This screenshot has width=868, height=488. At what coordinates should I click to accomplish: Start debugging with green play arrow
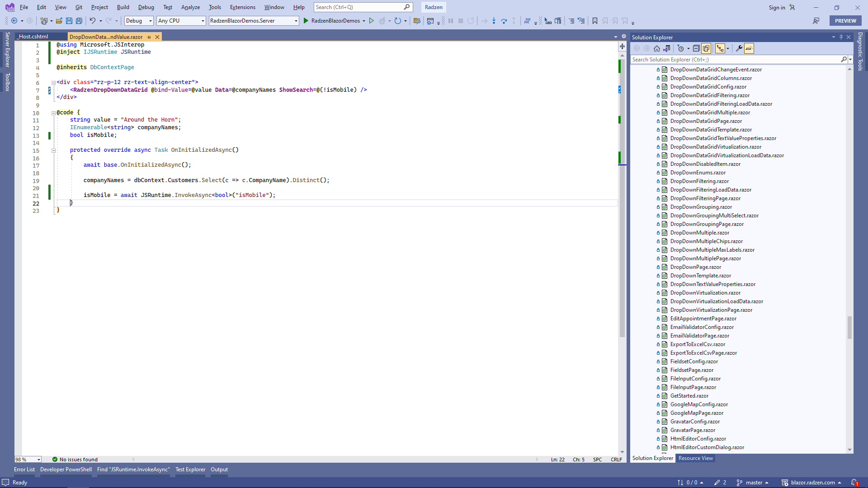coord(306,21)
